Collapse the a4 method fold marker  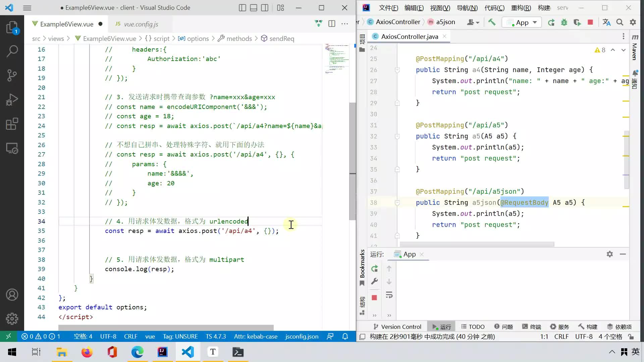[x=397, y=70]
